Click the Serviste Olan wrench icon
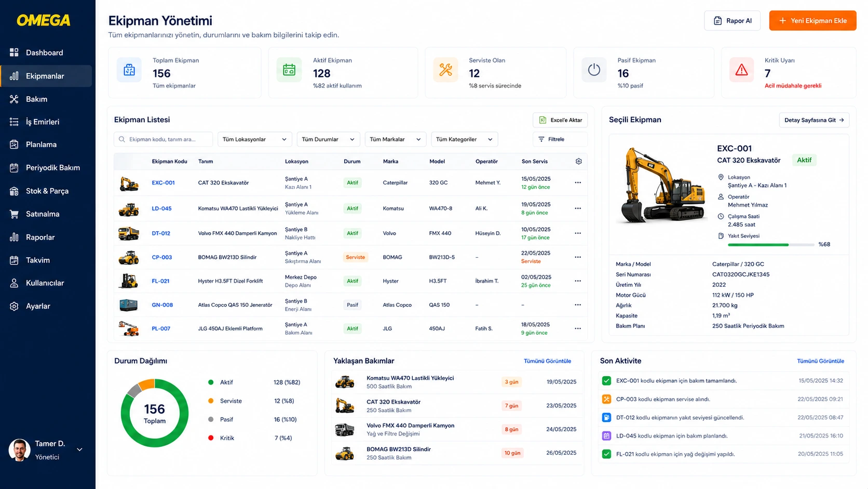This screenshot has width=868, height=489. [445, 70]
